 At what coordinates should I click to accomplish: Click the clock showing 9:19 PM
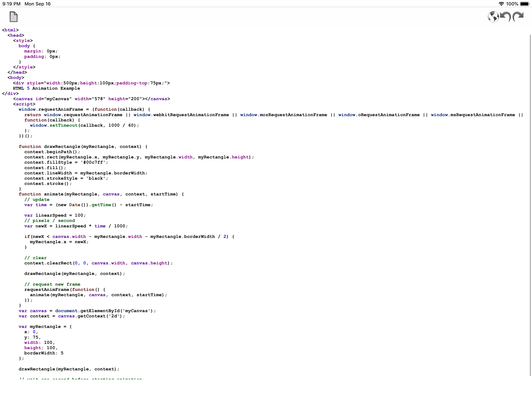click(x=11, y=4)
